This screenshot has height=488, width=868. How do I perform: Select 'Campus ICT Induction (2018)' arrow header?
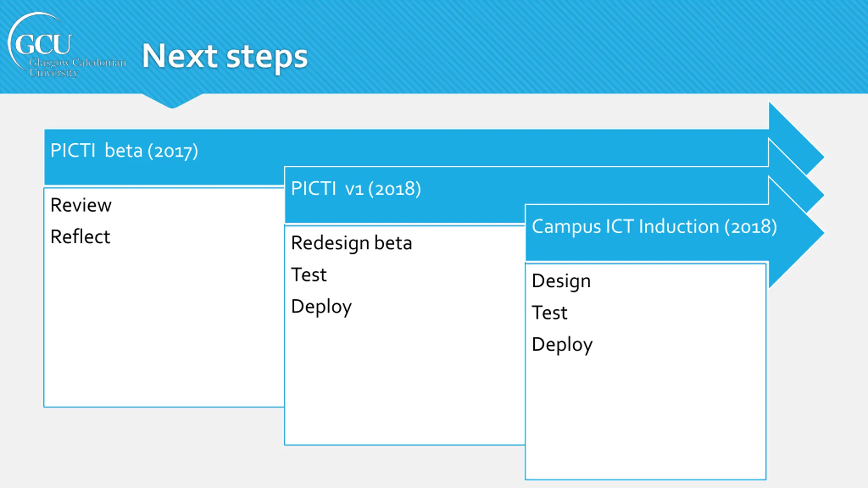click(x=654, y=227)
